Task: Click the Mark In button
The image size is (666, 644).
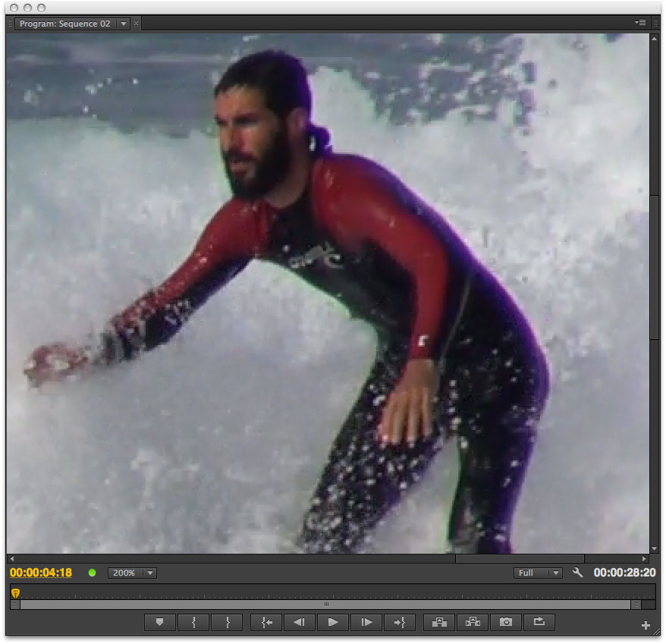Action: click(194, 622)
